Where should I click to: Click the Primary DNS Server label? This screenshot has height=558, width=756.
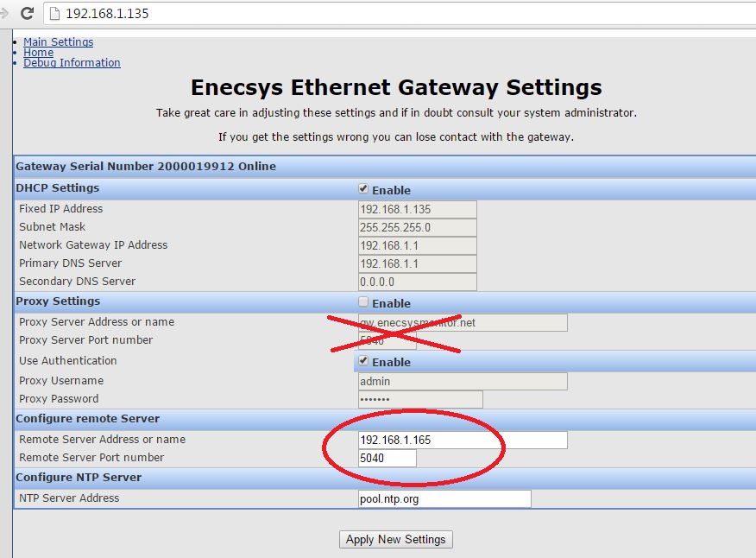click(71, 263)
